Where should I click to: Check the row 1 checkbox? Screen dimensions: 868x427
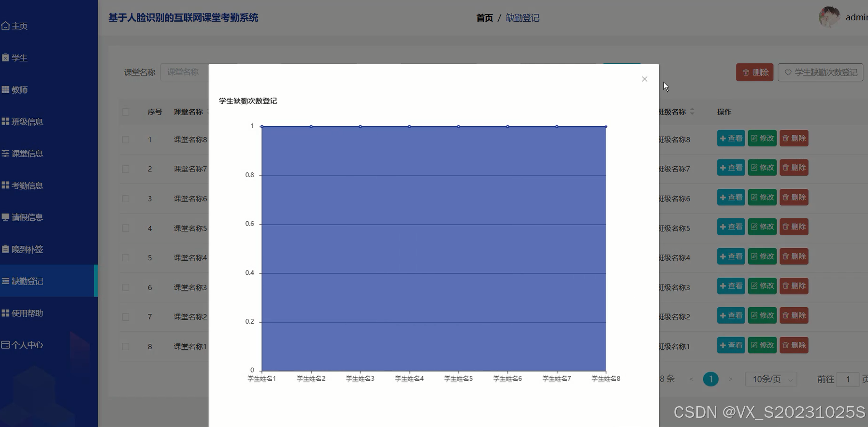coord(126,140)
